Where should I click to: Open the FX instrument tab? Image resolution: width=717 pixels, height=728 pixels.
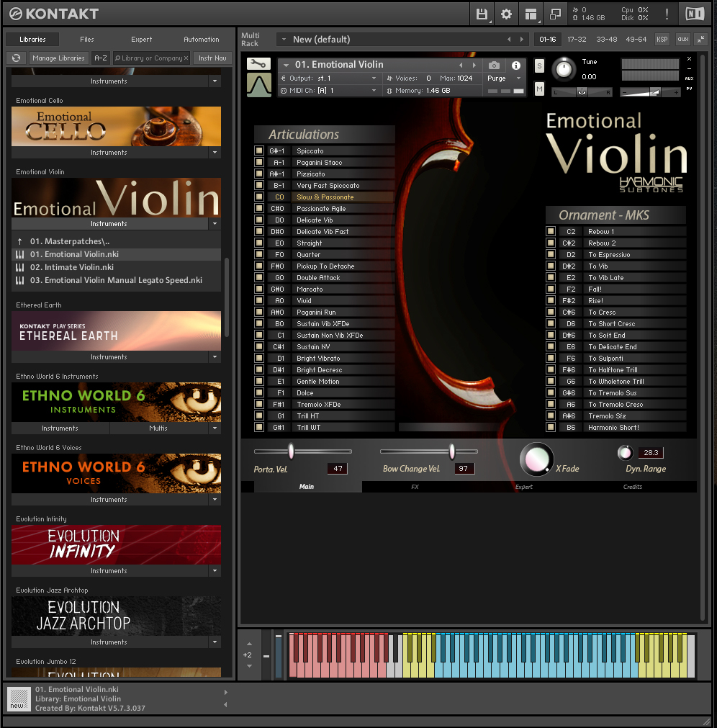[415, 487]
